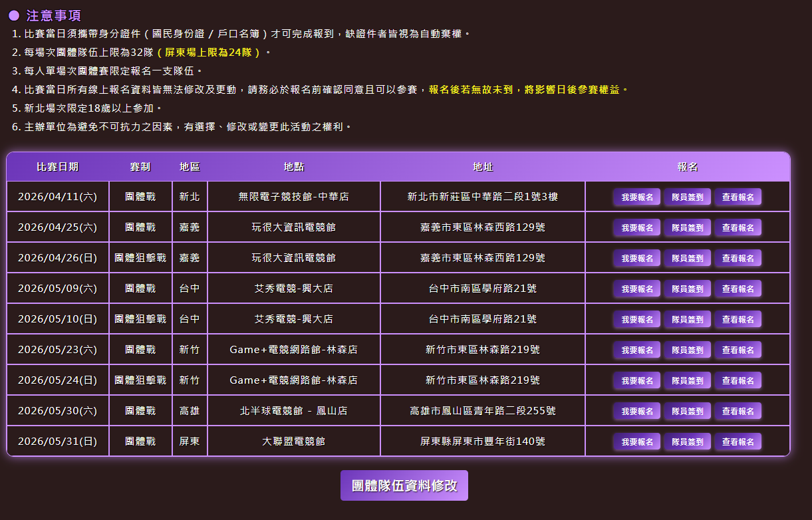Viewport: 812px width, 520px height.
Task: Click the 注意事項 heading bullet
Action: tap(14, 16)
